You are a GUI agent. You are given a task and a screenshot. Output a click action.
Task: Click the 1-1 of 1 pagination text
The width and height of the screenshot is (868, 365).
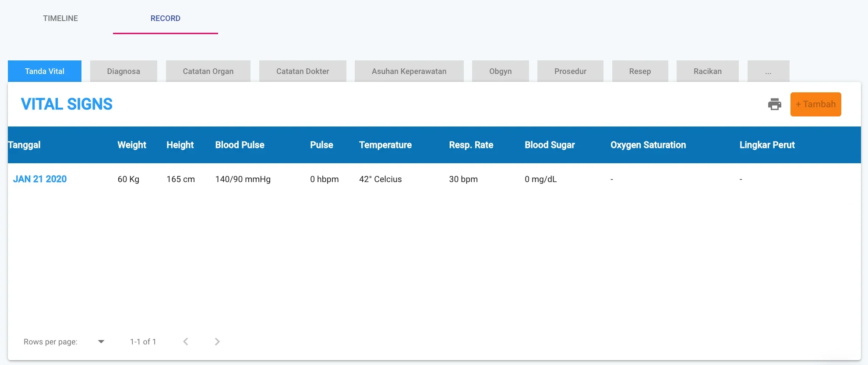coord(143,342)
